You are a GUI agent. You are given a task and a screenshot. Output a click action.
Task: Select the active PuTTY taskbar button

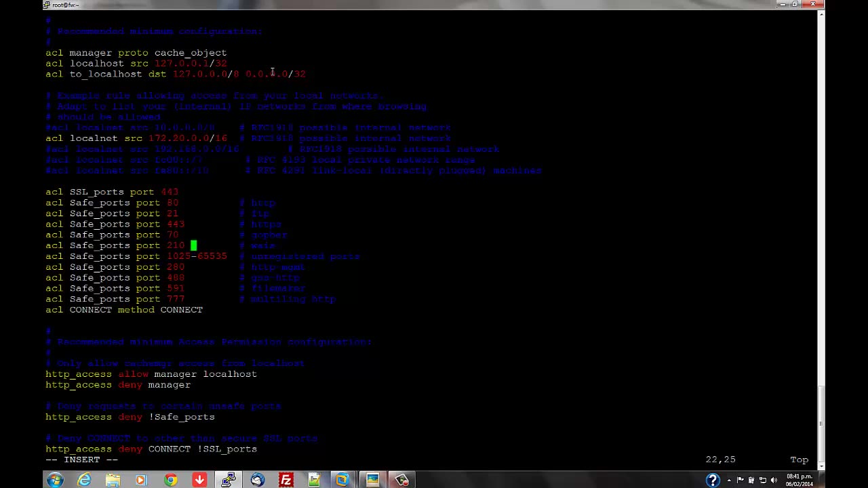click(x=229, y=480)
